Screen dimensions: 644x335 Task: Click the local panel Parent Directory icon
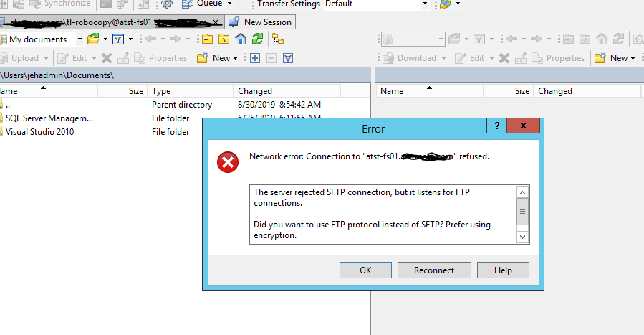[x=207, y=39]
